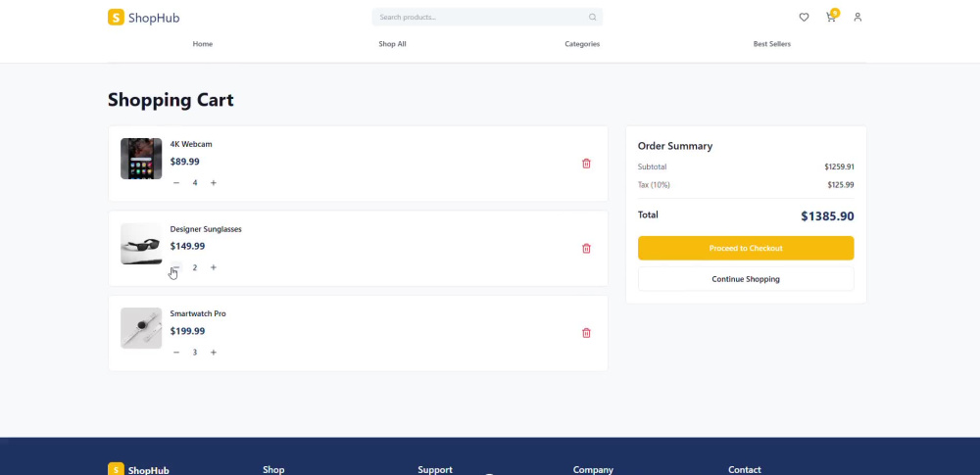The image size is (980, 475).
Task: Open Categories in navigation
Action: coord(582,44)
